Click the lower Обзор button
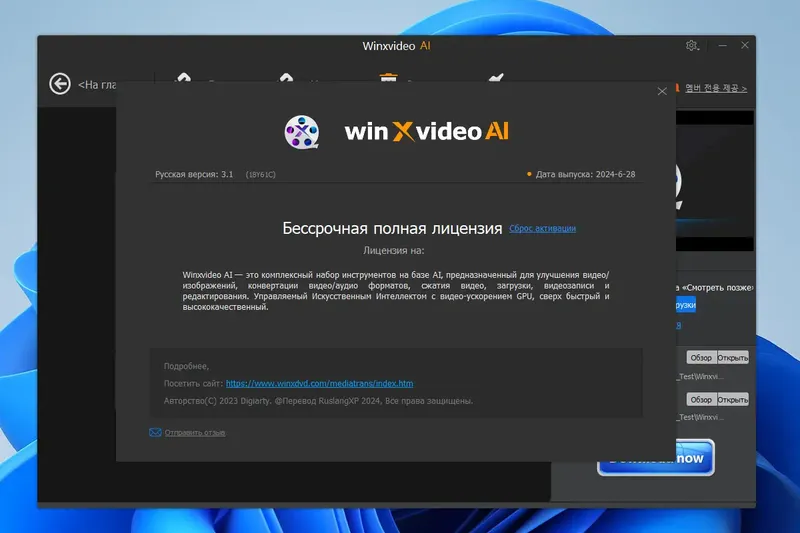The width and height of the screenshot is (800, 533). pyautogui.click(x=701, y=399)
